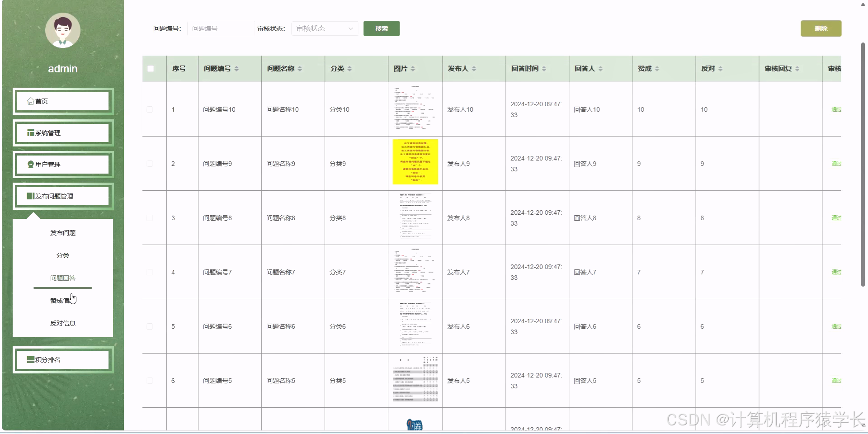The image size is (868, 434).
Task: Click the 系统管理 menu icon
Action: pos(31,133)
